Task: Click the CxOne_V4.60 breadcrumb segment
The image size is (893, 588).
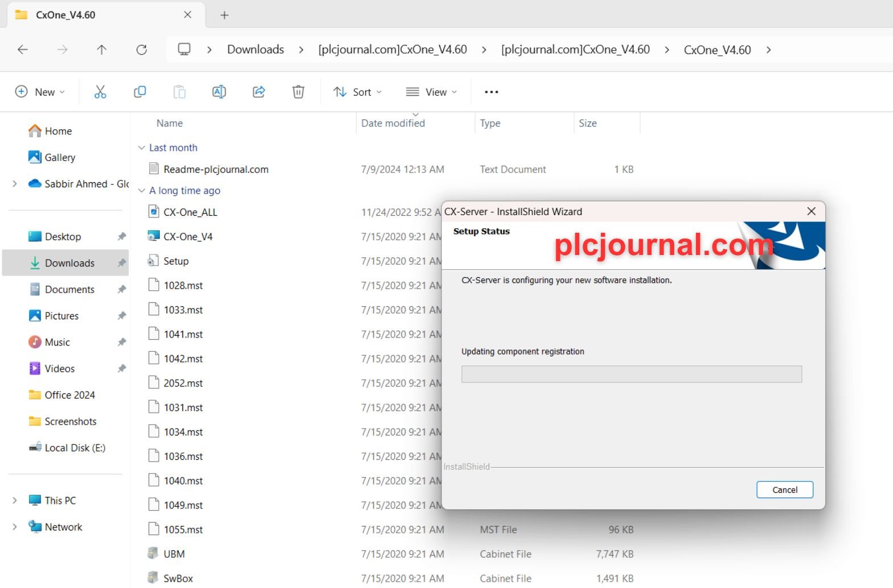Action: pyautogui.click(x=717, y=50)
